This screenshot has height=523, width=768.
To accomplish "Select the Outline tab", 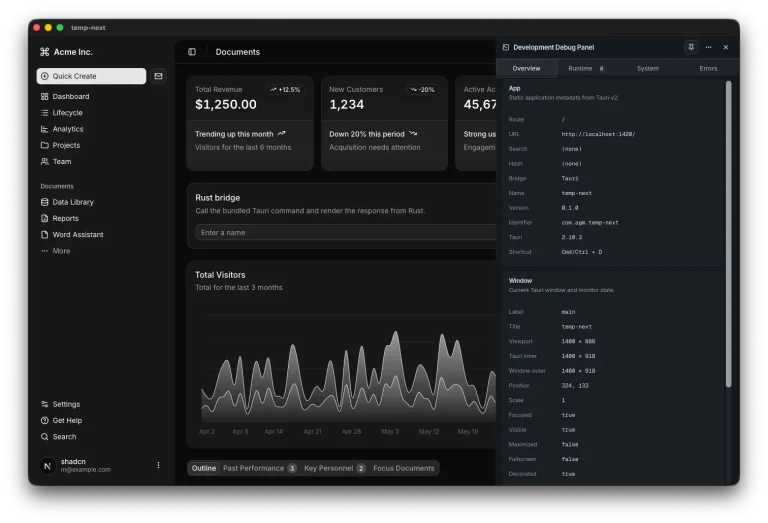I will (x=204, y=468).
